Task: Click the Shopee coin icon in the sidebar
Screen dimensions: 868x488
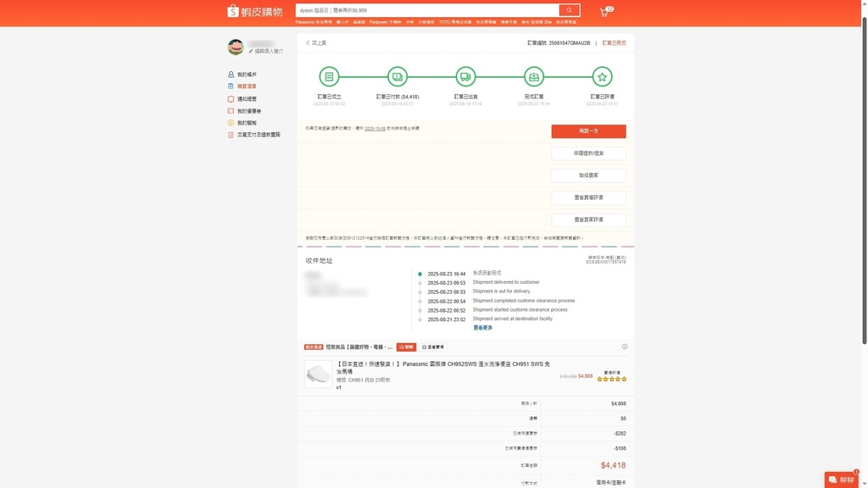Action: pos(231,123)
